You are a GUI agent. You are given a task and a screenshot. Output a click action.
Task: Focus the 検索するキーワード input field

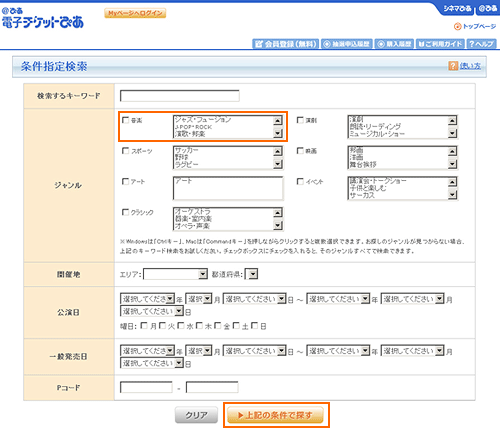180,96
